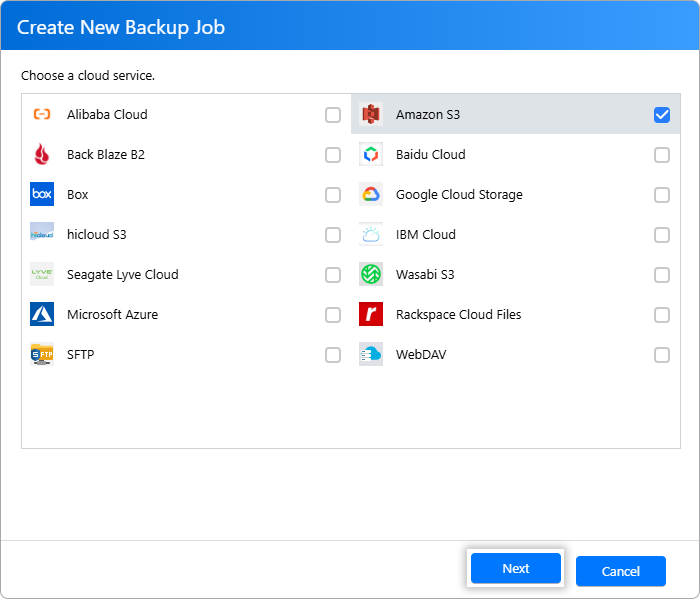Click the Amazon S3 logo icon
Viewport: 700px width, 599px height.
click(x=371, y=114)
